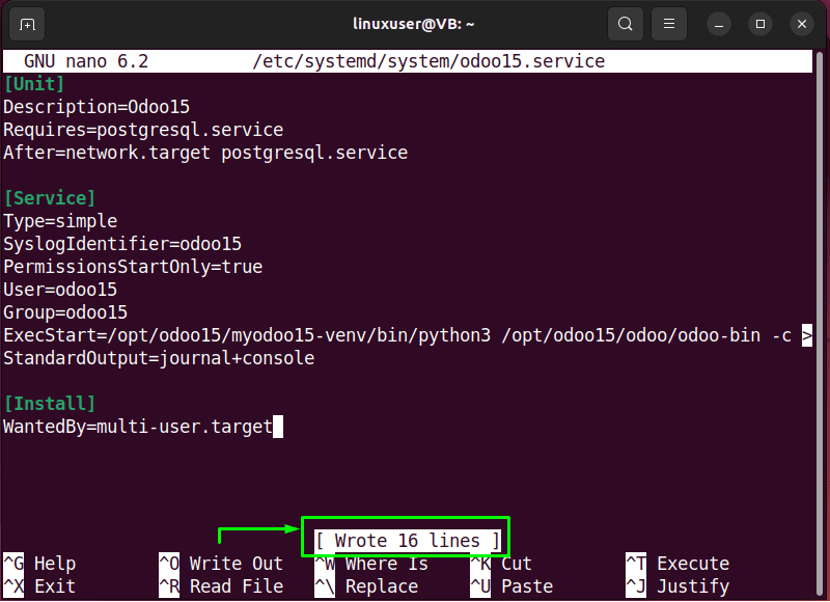Click the Wrote 16 lines status message
The image size is (830, 602).
[408, 541]
